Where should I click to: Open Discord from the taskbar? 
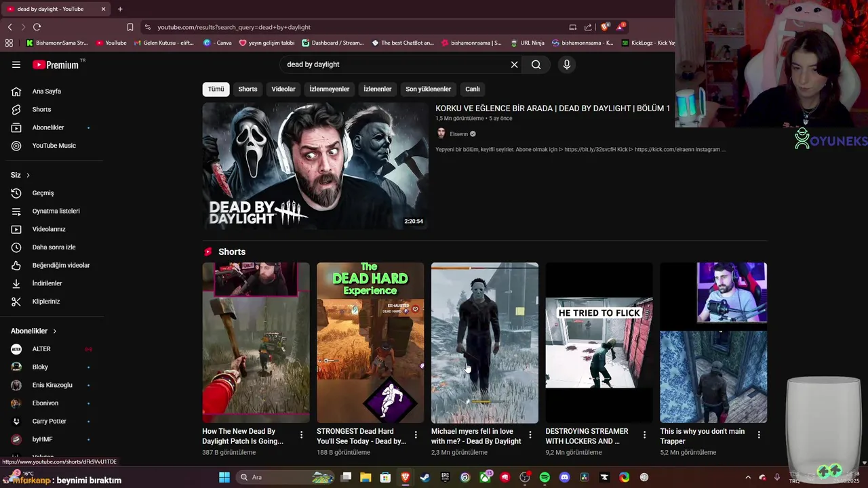pos(564,477)
